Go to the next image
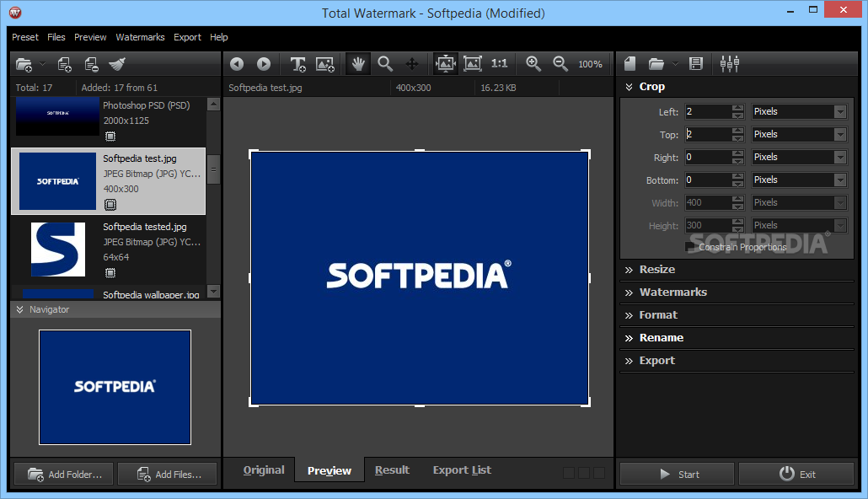Screen dimensions: 868x499 (x=264, y=64)
